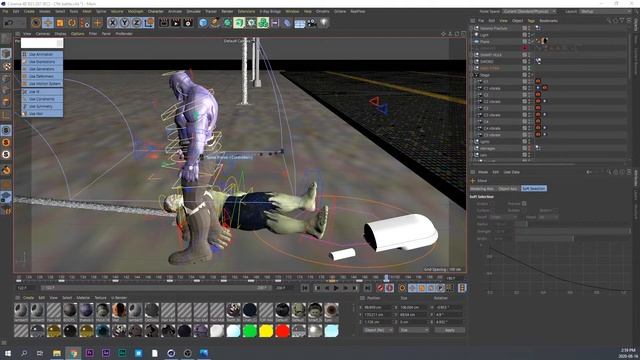Image resolution: width=640 pixels, height=360 pixels.
Task: Click the Windows Start button
Action: 8,353
